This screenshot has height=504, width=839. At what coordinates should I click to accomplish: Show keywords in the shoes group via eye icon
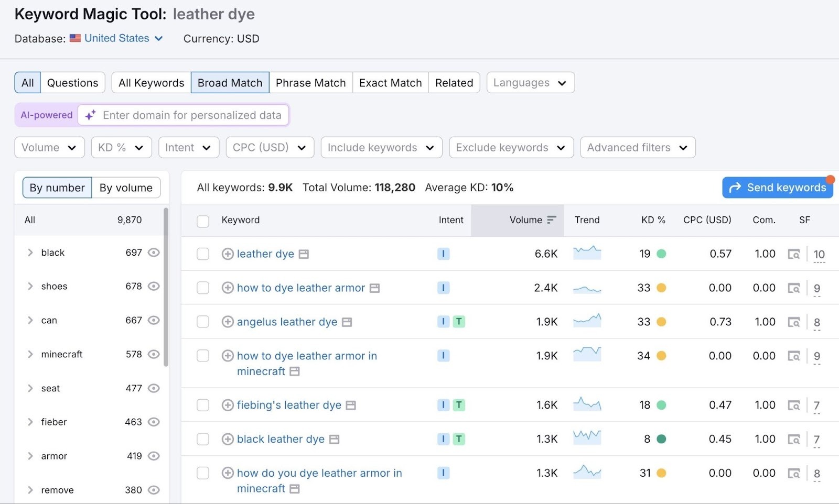coord(154,286)
